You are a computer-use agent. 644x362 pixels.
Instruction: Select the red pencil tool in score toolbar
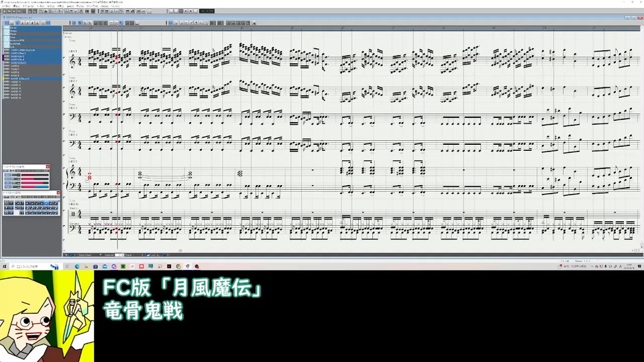pyautogui.click(x=191, y=23)
